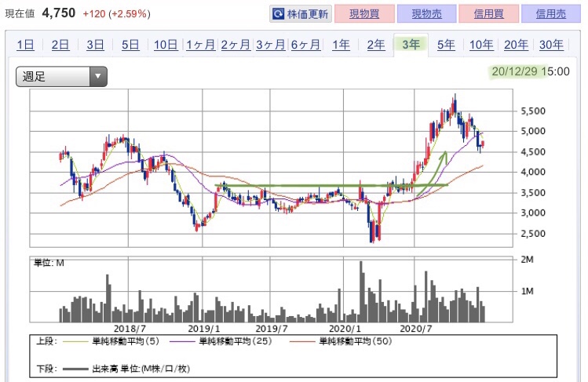Click the 現物売 button

click(426, 14)
